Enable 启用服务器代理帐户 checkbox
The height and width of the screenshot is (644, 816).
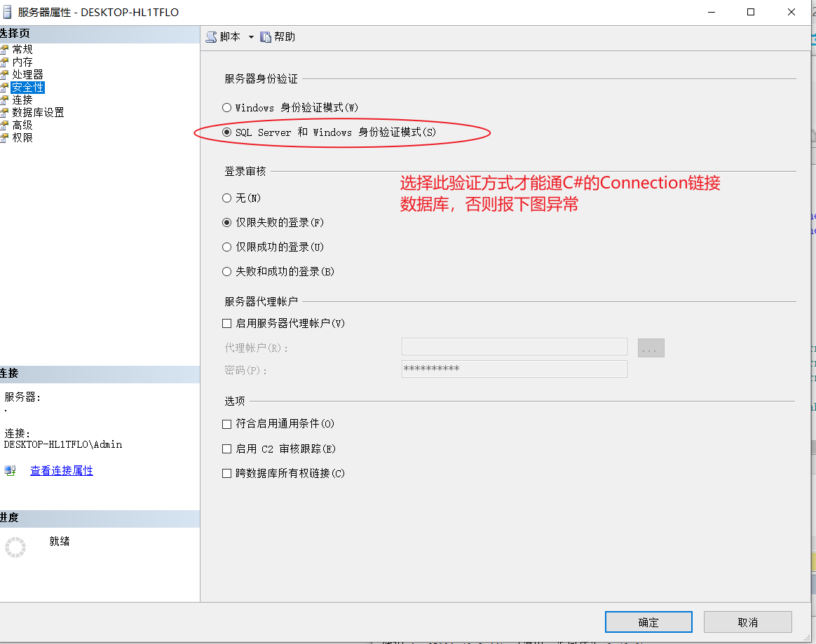[226, 324]
